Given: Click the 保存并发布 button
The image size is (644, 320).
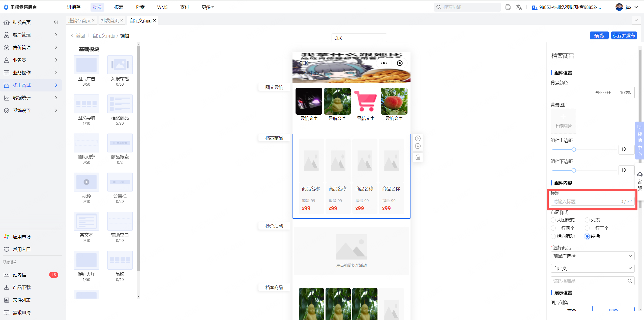Looking at the screenshot, I should [624, 36].
